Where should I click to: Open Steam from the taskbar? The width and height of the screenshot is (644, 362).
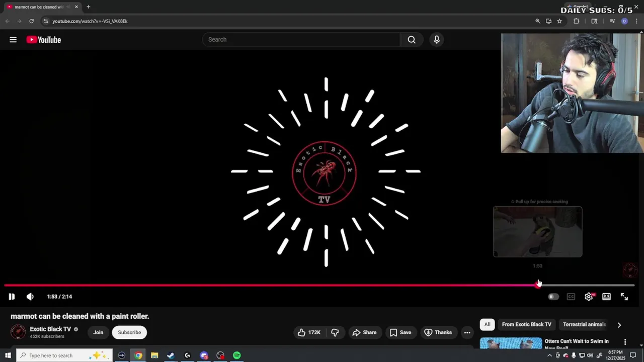[x=171, y=355]
